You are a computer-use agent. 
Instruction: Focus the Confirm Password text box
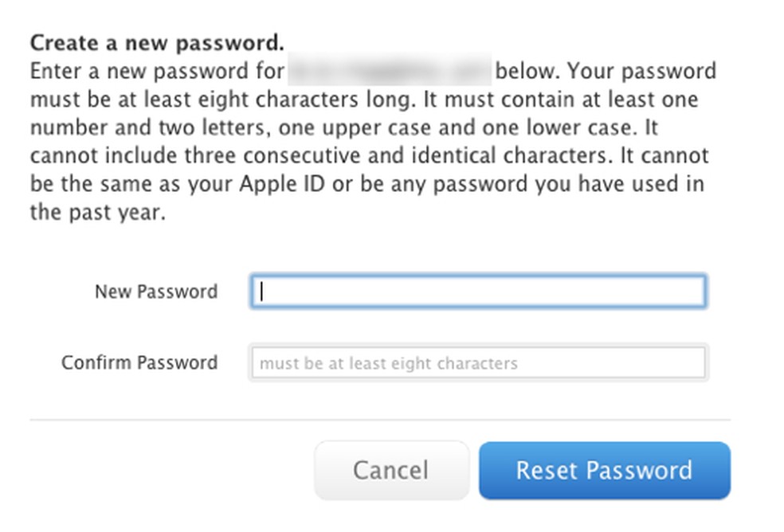pyautogui.click(x=478, y=363)
